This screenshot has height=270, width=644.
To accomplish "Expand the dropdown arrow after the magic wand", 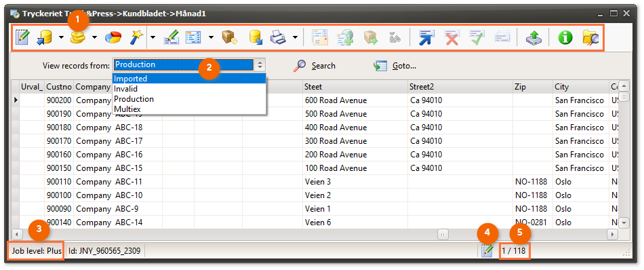I will [x=153, y=38].
